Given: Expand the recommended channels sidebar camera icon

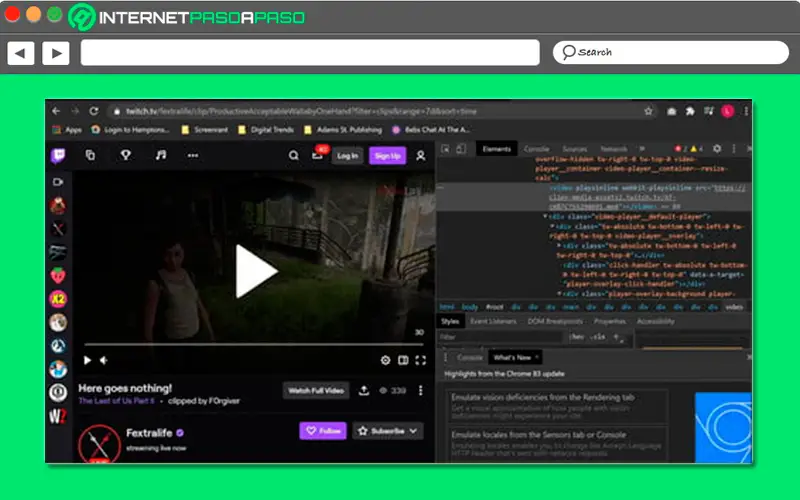Looking at the screenshot, I should 58,182.
